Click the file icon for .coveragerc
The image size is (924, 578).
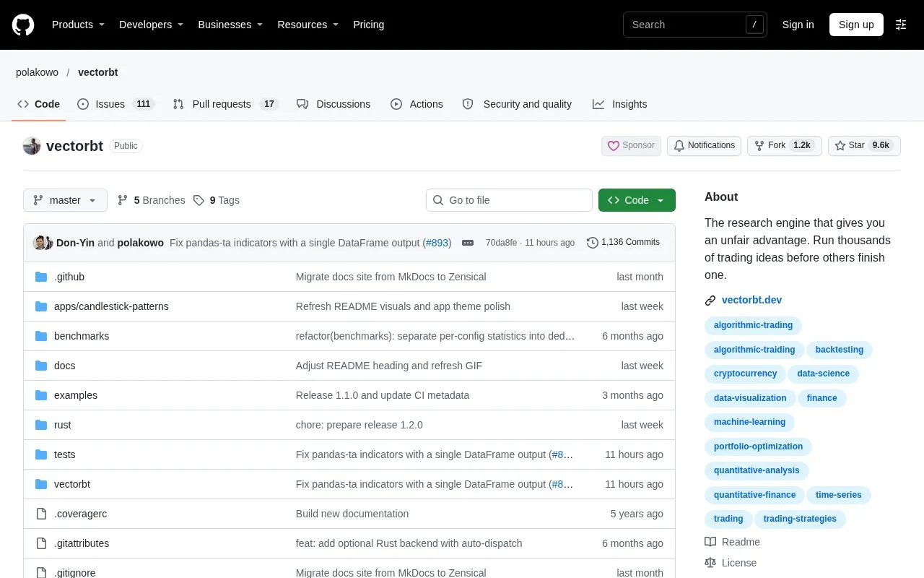[x=41, y=514]
